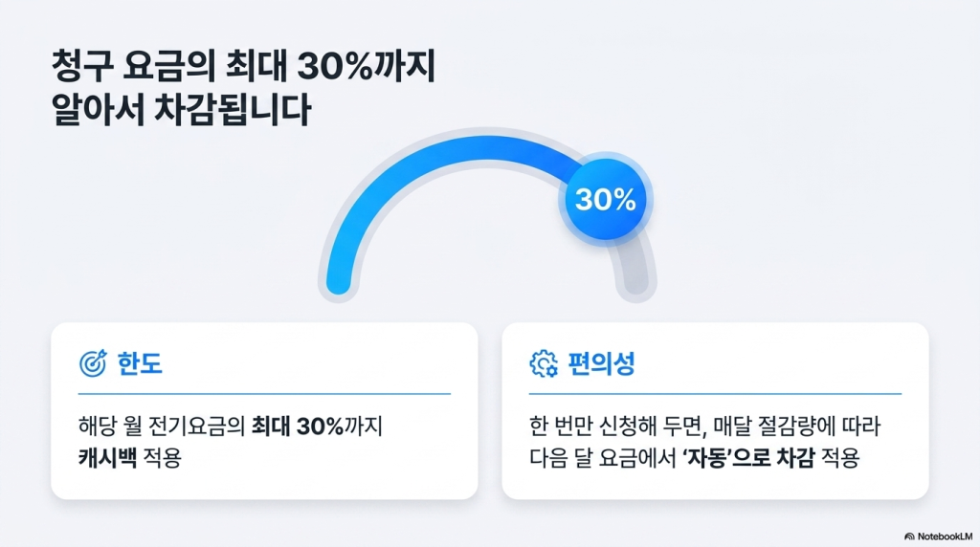Viewport: 980px width, 547px height.
Task: Click the NotebookLM logo icon
Action: coord(909,536)
